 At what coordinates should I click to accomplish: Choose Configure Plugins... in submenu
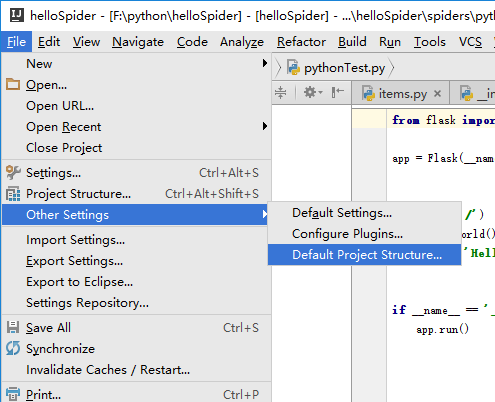click(x=365, y=234)
